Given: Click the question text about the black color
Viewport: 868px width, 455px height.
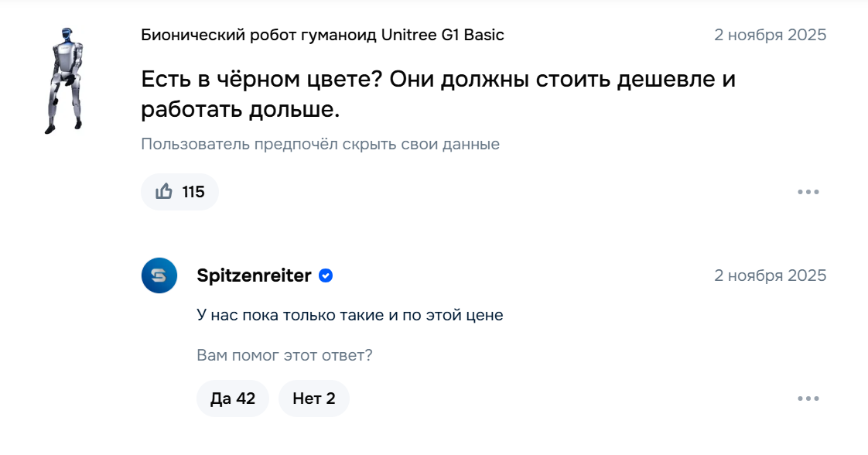Looking at the screenshot, I should click(x=438, y=79).
